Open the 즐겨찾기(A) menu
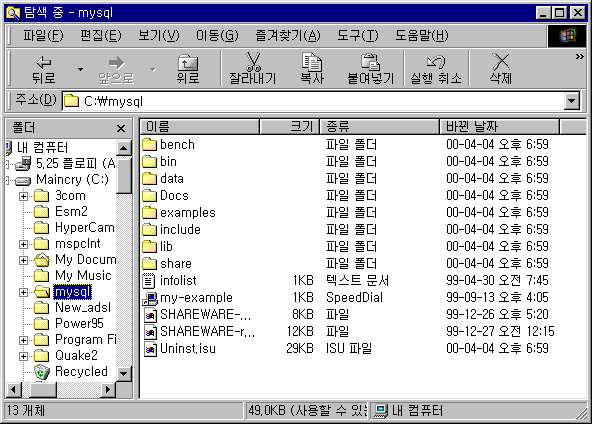The height and width of the screenshot is (424, 592). [288, 35]
